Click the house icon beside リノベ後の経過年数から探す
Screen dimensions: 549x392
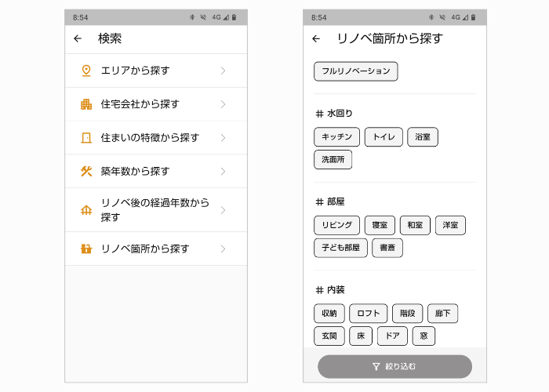[86, 210]
